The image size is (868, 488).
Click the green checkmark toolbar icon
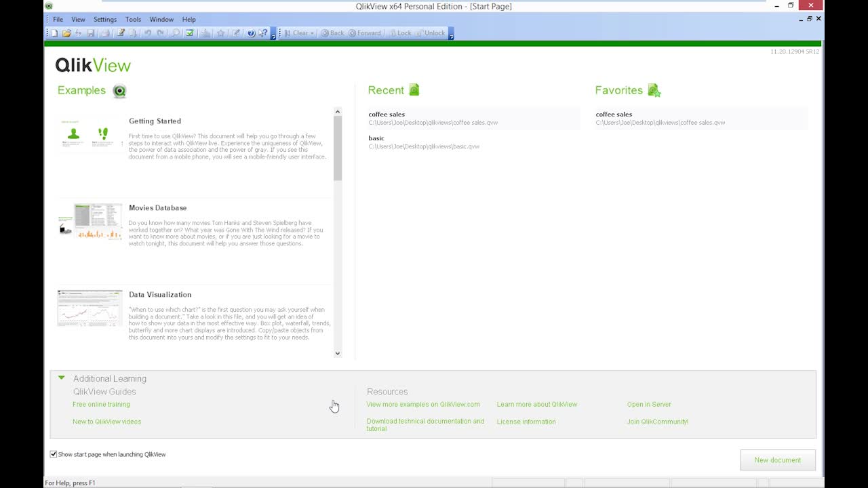pyautogui.click(x=190, y=33)
